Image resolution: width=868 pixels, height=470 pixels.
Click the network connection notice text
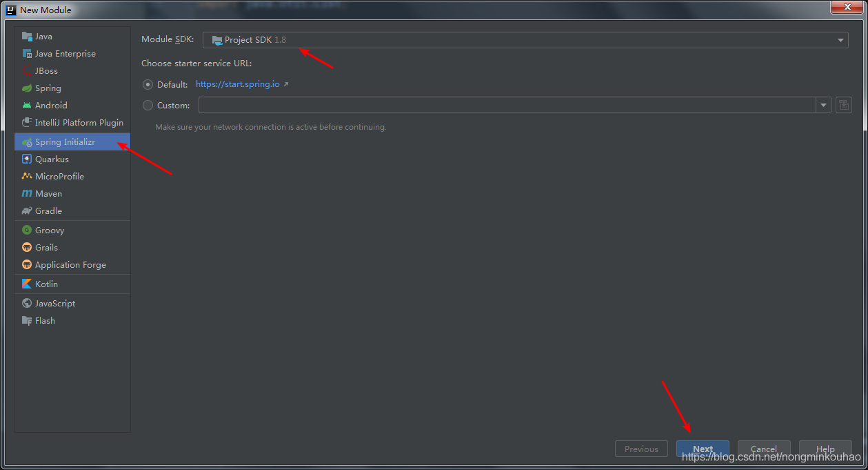(x=270, y=127)
